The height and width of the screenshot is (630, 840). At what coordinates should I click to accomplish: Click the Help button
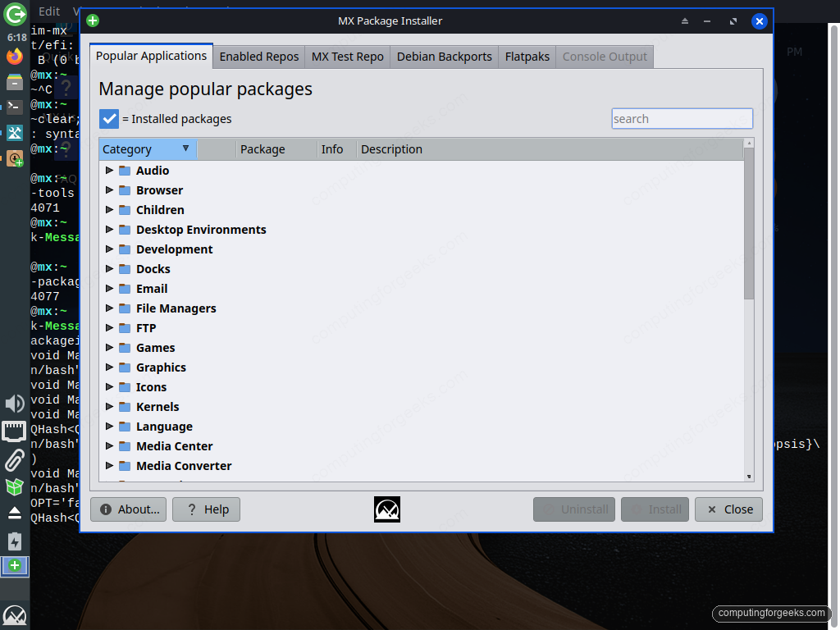(206, 509)
